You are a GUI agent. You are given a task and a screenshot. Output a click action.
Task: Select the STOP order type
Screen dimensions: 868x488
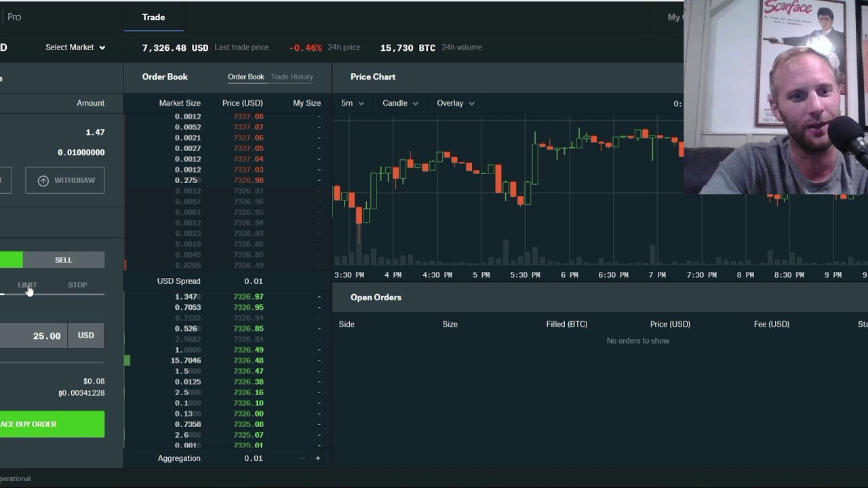(x=77, y=285)
